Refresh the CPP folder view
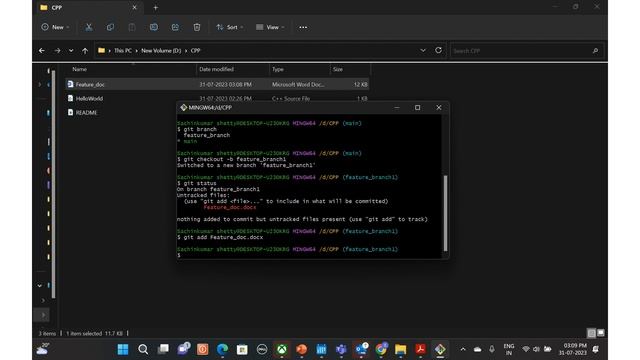 [x=438, y=50]
